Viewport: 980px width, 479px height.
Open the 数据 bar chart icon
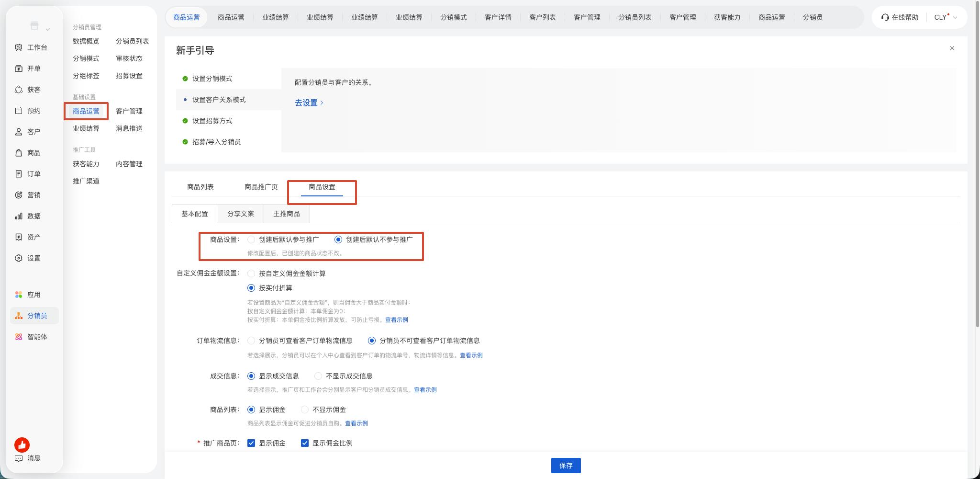tap(19, 216)
